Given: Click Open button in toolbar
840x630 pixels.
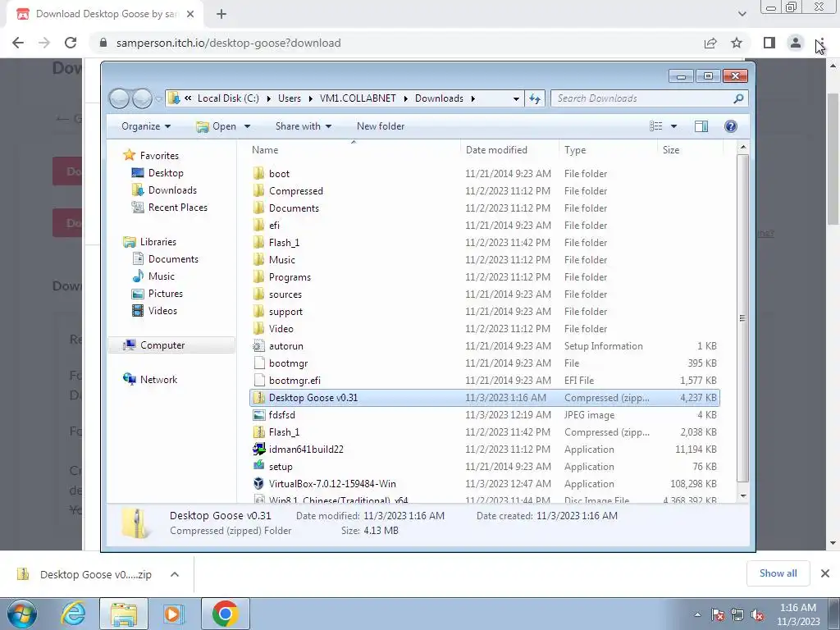Looking at the screenshot, I should pyautogui.click(x=217, y=126).
